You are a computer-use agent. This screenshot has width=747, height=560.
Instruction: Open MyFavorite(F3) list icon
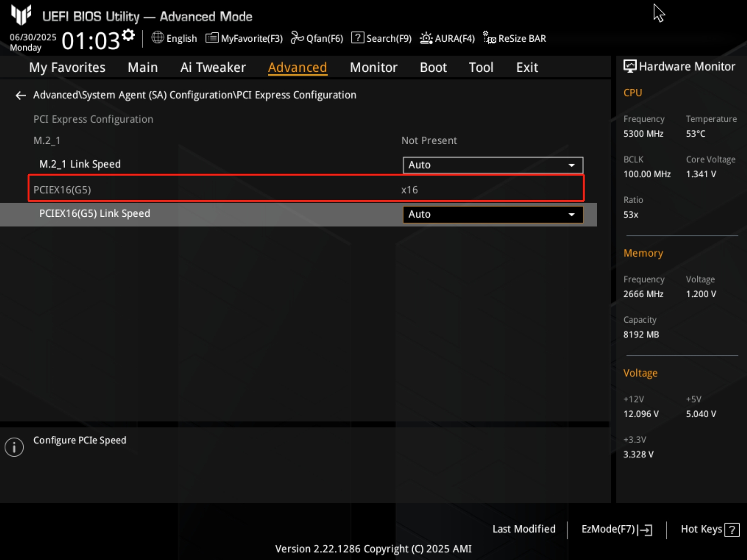212,38
